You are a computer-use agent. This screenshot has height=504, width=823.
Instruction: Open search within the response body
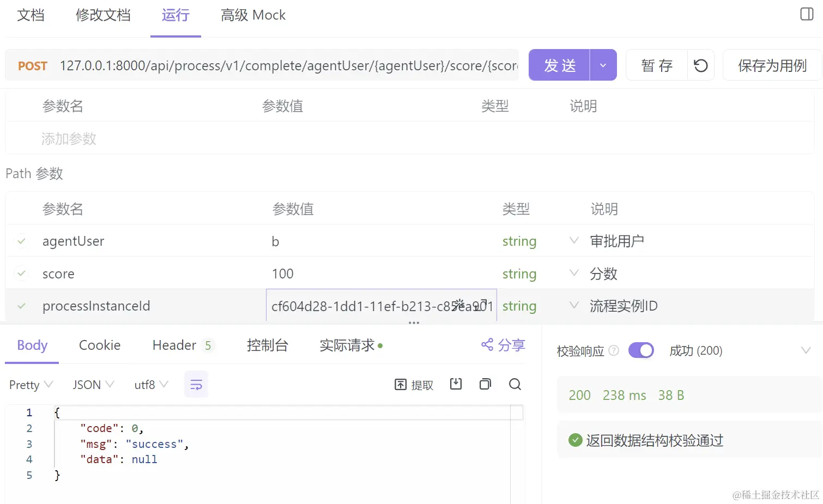point(515,384)
